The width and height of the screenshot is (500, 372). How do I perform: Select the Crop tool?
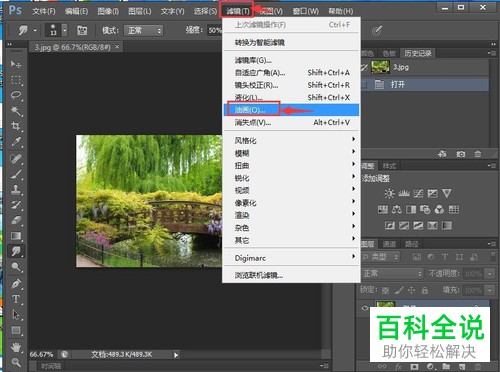coord(16,126)
